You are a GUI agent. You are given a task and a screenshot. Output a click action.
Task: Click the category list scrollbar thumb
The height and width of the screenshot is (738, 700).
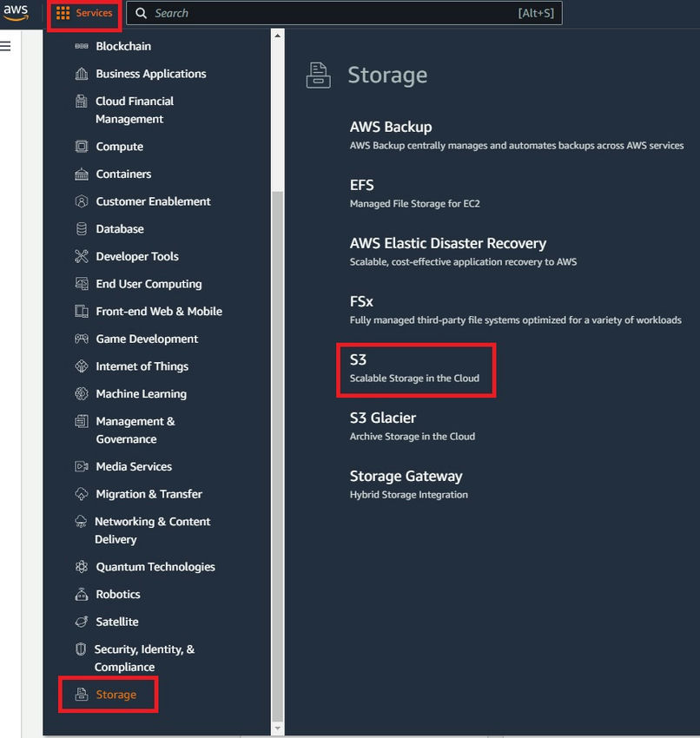(x=277, y=454)
